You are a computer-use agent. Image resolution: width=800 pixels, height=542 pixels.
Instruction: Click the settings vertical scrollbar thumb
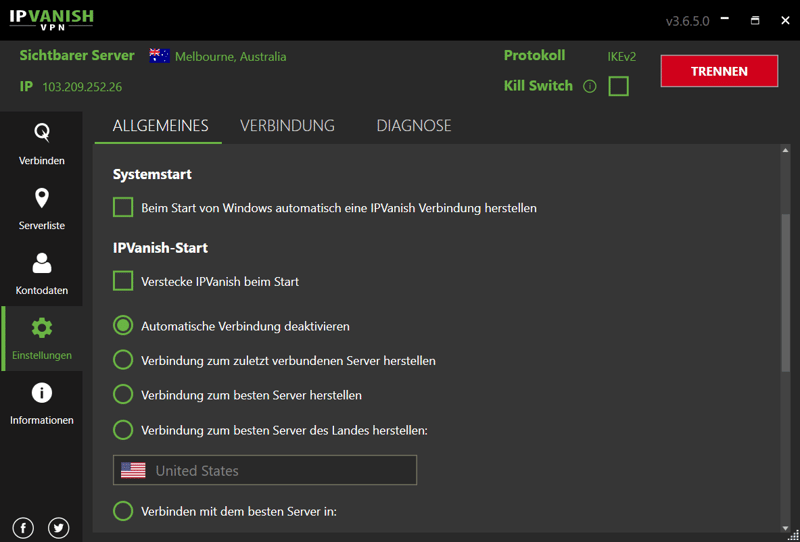click(x=785, y=292)
